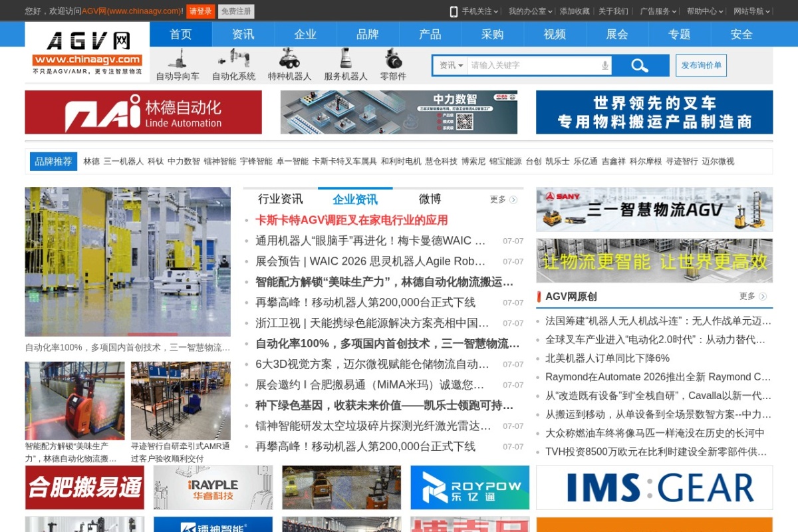Go to 首页 in main navigation
Image resolution: width=798 pixels, height=532 pixels.
click(x=181, y=34)
